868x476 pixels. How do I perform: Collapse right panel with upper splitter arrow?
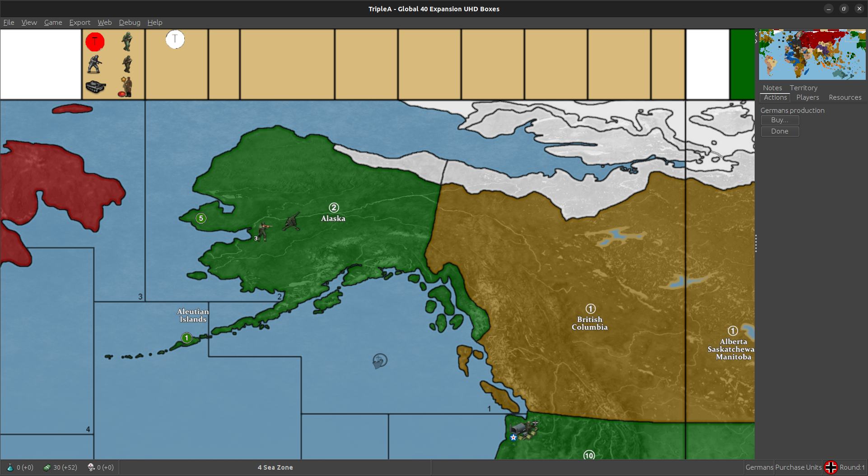(x=756, y=34)
